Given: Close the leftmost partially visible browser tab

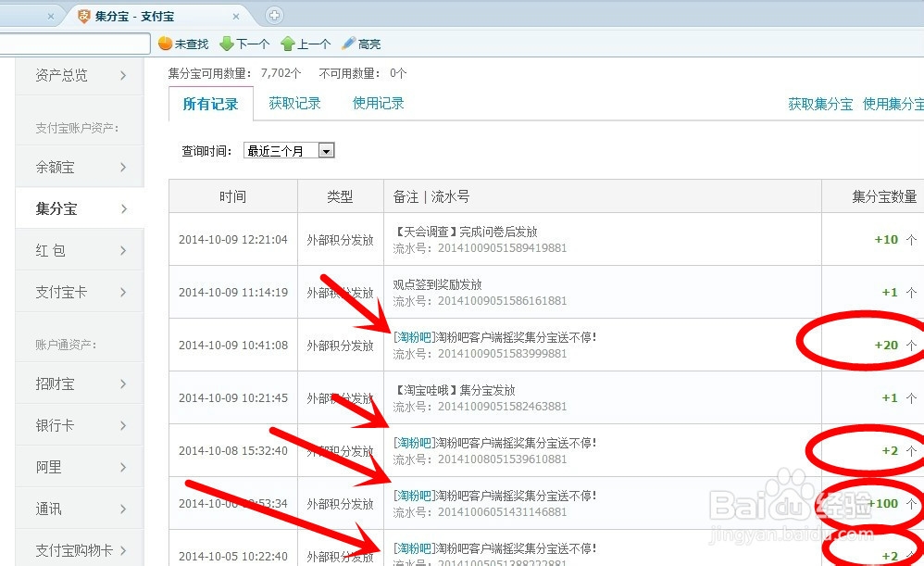Looking at the screenshot, I should click(51, 17).
